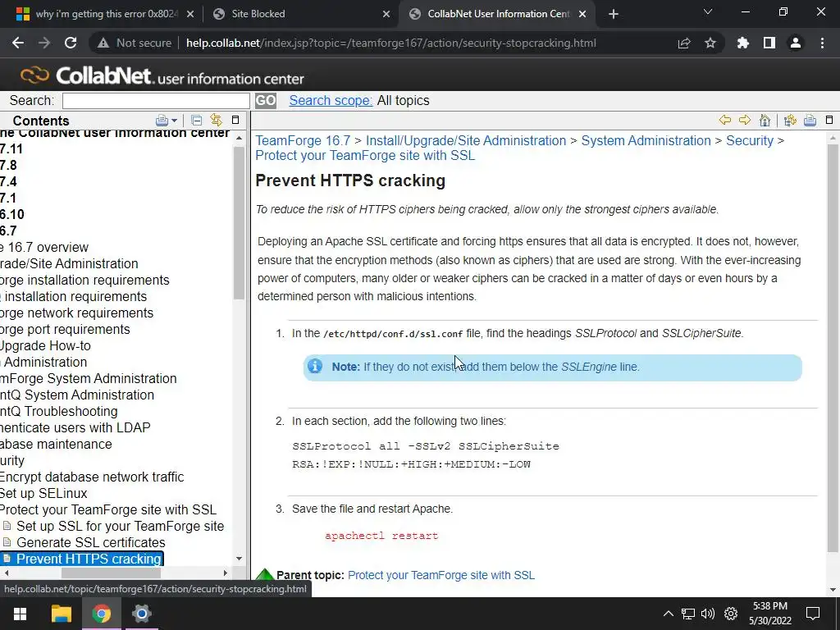Open Windows Start menu
Screen dimensions: 840x630
point(20,614)
